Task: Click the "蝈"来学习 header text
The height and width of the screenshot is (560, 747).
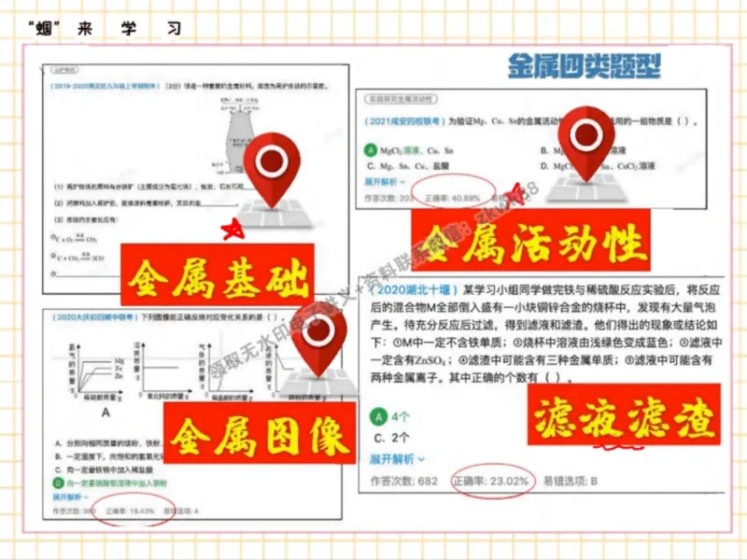Action: (x=106, y=29)
